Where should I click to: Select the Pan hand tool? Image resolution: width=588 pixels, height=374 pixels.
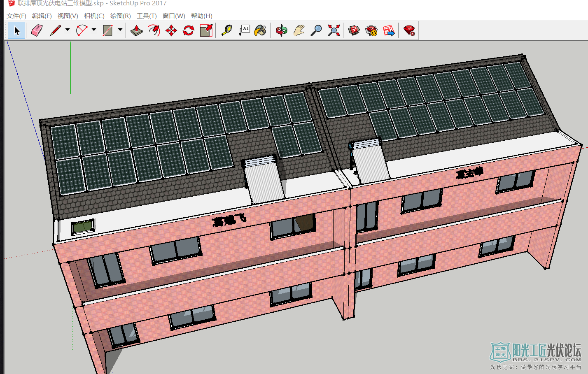(x=299, y=30)
